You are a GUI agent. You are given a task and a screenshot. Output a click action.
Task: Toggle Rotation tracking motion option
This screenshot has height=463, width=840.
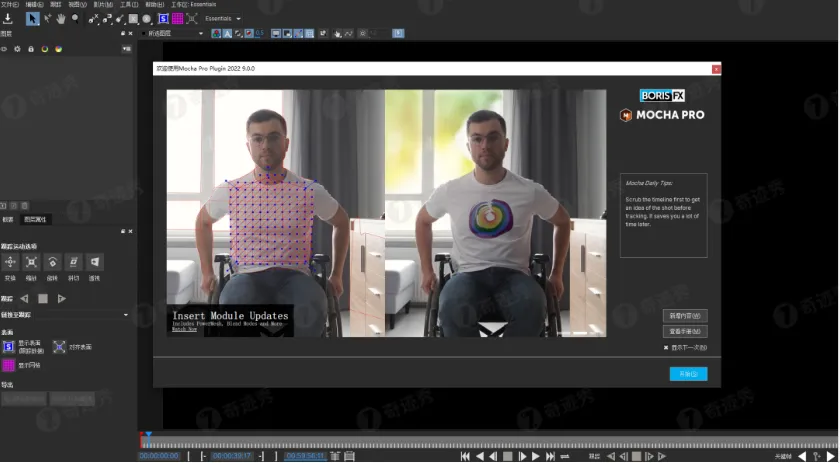coord(52,262)
